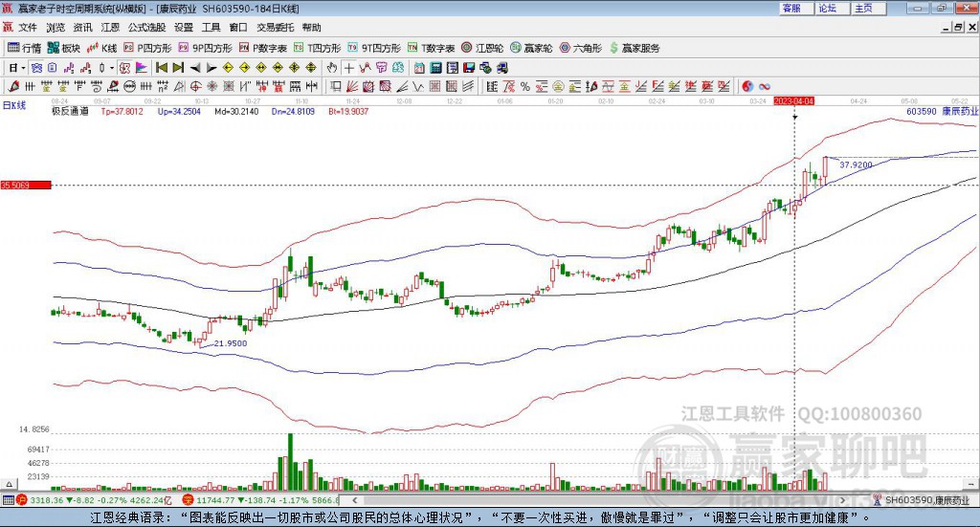Select the zigzag wave line tool
Screen dimensions: 980x527
point(418,87)
